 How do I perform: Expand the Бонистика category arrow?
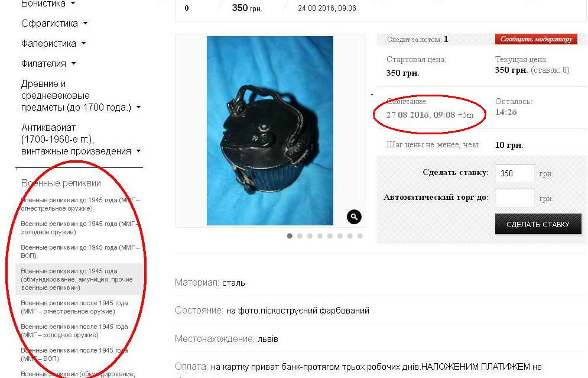(73, 4)
